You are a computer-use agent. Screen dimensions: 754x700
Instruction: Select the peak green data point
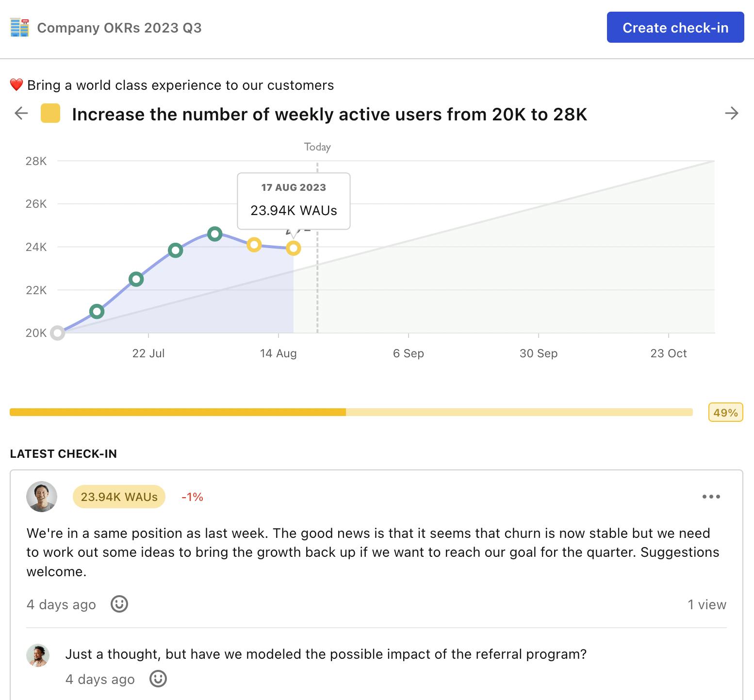214,234
